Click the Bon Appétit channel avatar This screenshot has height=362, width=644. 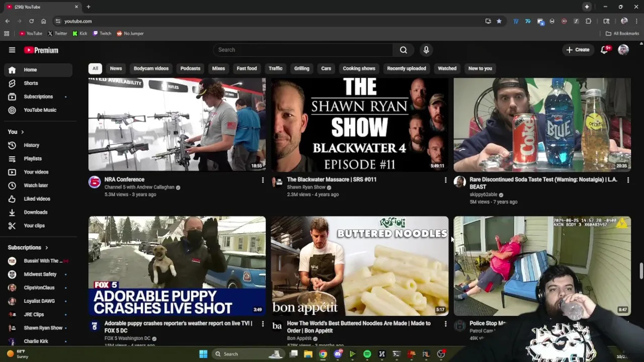click(x=277, y=326)
